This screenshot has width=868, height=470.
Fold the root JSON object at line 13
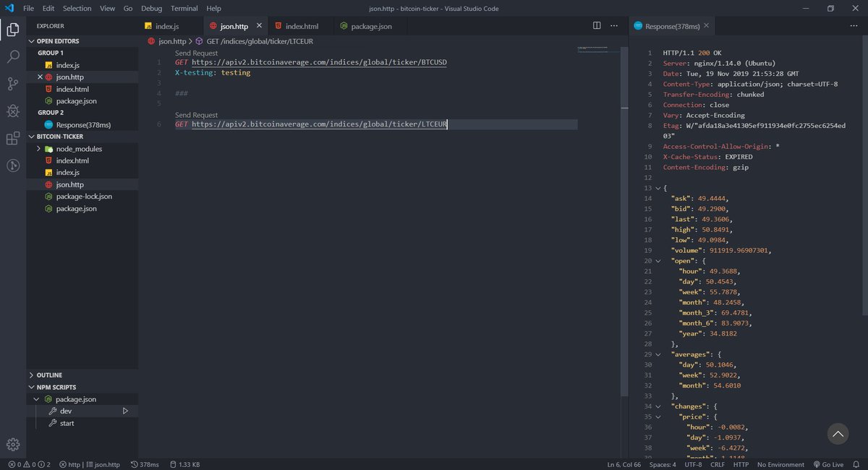658,188
